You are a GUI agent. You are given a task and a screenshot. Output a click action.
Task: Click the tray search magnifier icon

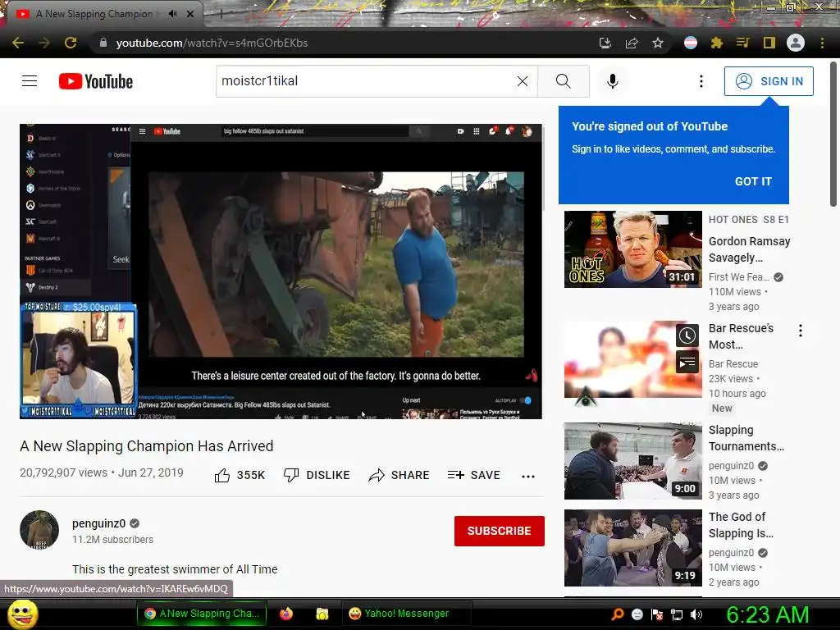point(618,614)
